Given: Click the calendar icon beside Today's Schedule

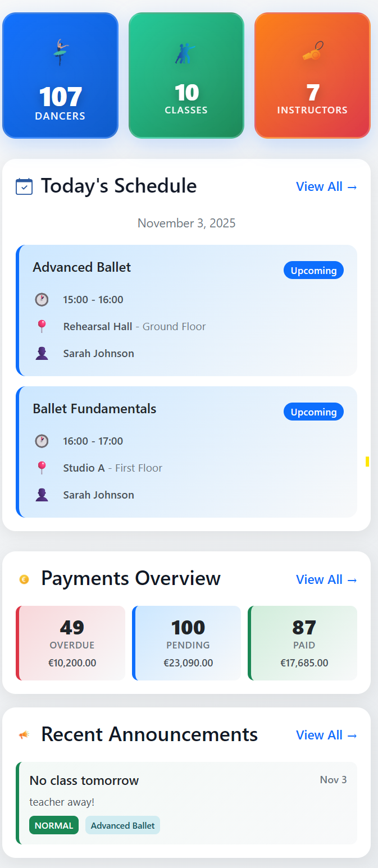Looking at the screenshot, I should (x=24, y=186).
